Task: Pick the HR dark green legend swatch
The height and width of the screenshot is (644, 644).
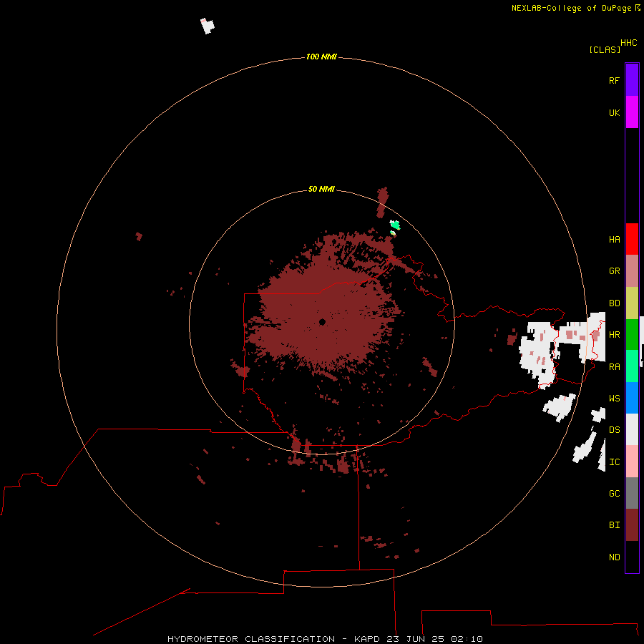Action: [632, 335]
